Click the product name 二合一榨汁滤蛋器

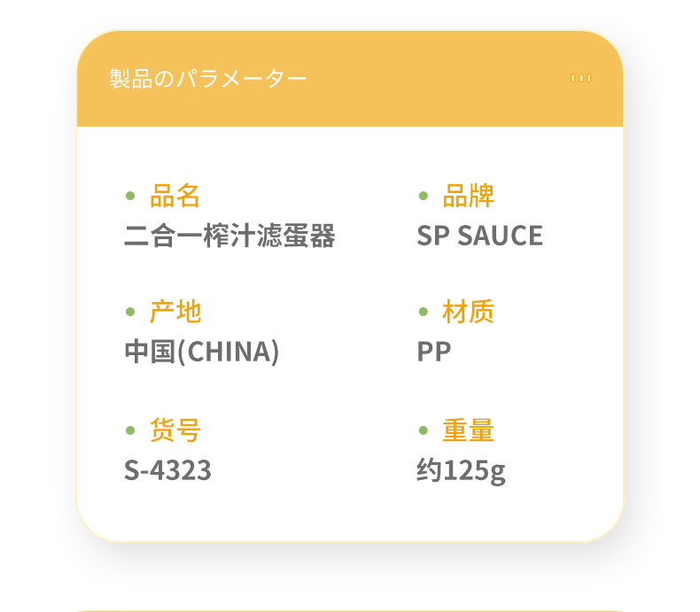229,236
